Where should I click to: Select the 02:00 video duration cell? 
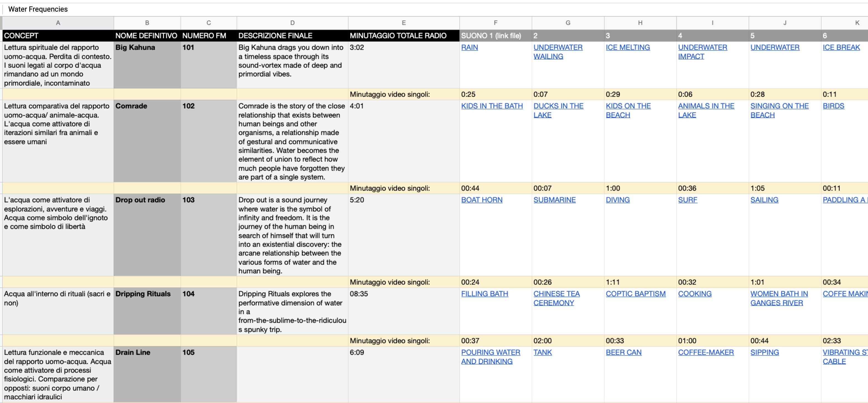pos(568,341)
